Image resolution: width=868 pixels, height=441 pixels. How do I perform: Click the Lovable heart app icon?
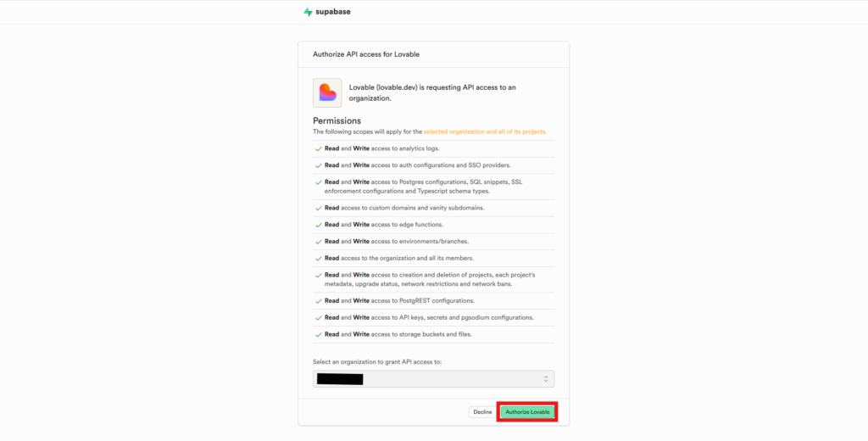pyautogui.click(x=327, y=92)
